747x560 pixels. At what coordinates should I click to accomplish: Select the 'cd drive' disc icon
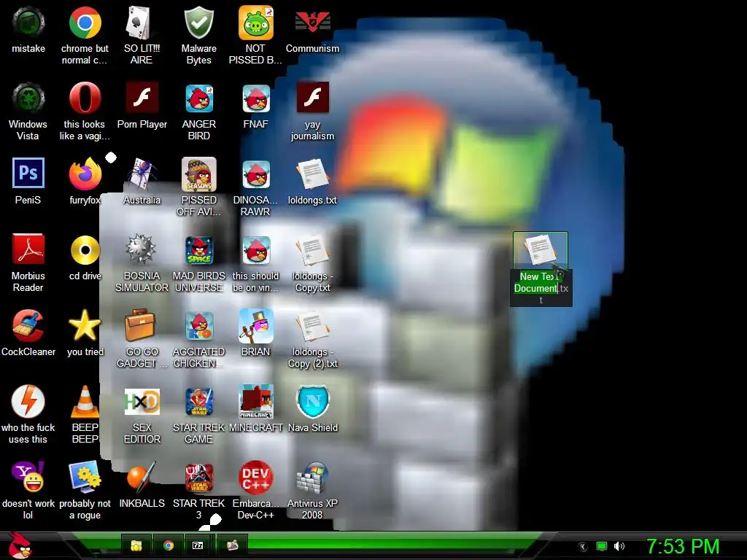tap(85, 249)
